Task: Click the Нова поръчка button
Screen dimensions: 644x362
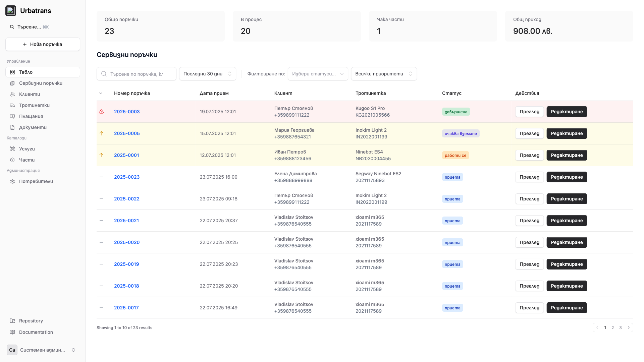Action: tap(43, 44)
